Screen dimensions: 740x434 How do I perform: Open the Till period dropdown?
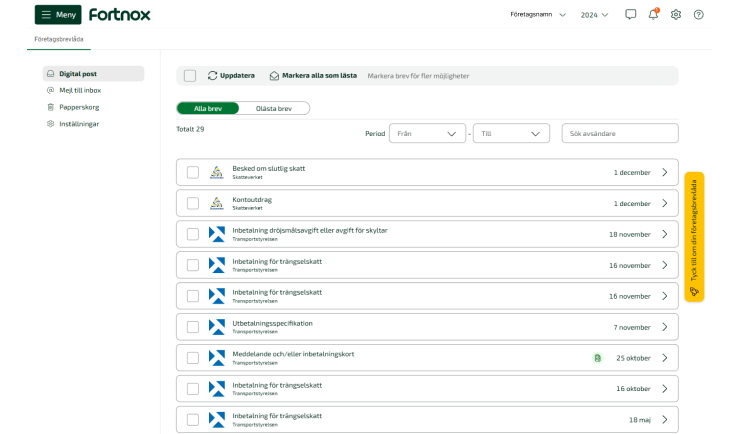511,134
